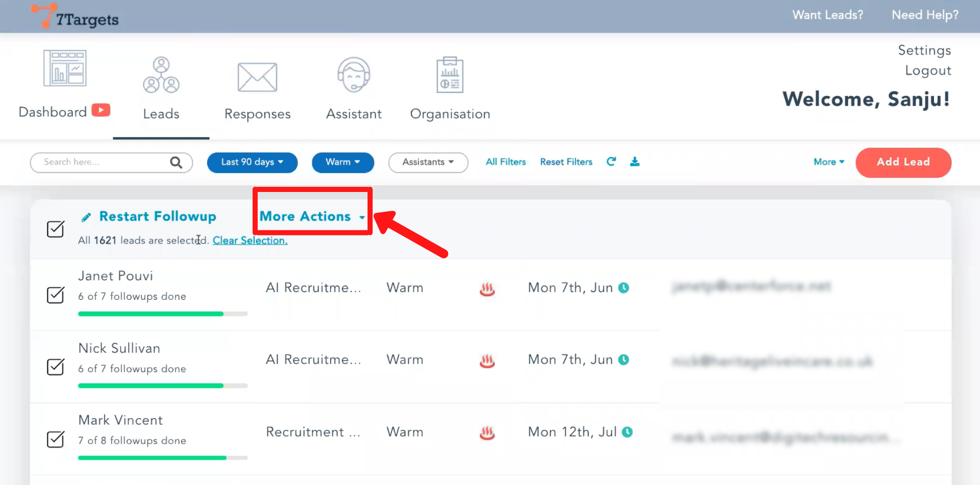Click the search magnifier icon

coord(176,162)
